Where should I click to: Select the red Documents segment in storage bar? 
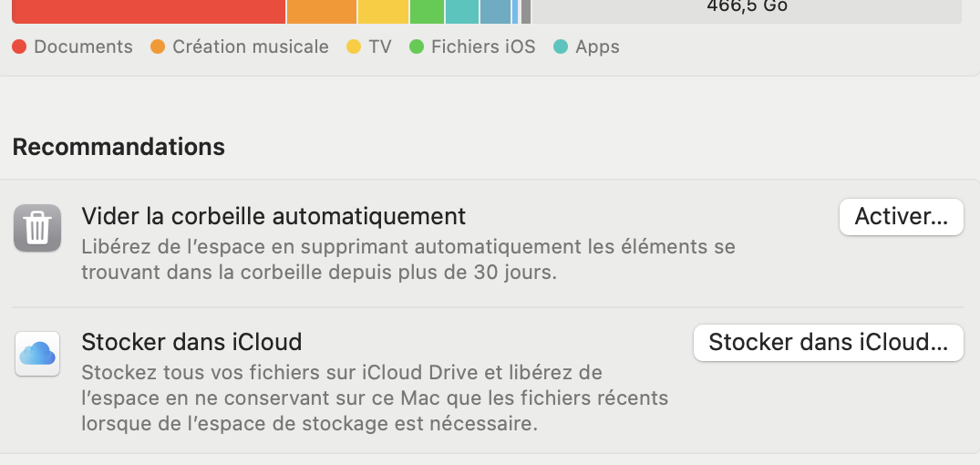click(149, 11)
